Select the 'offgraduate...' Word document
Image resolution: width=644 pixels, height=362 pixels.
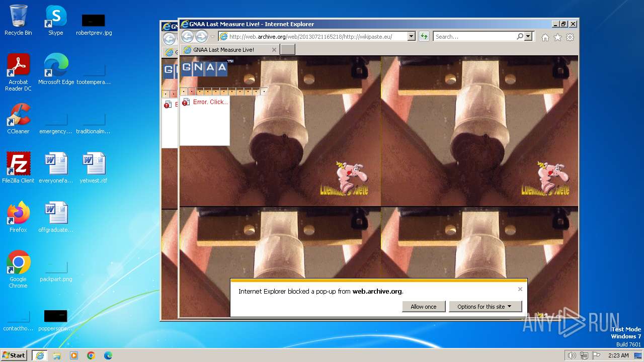point(56,217)
